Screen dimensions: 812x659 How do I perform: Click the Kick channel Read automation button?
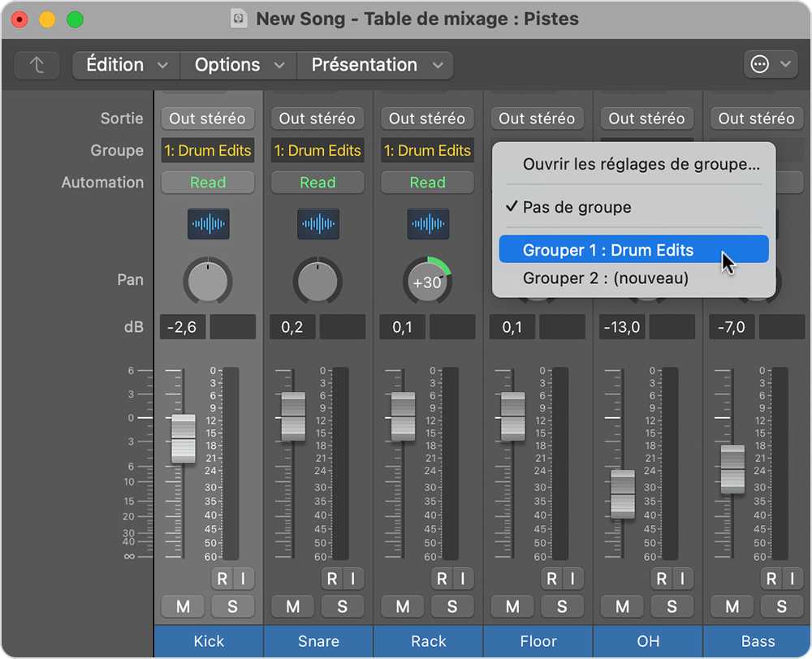coord(208,183)
